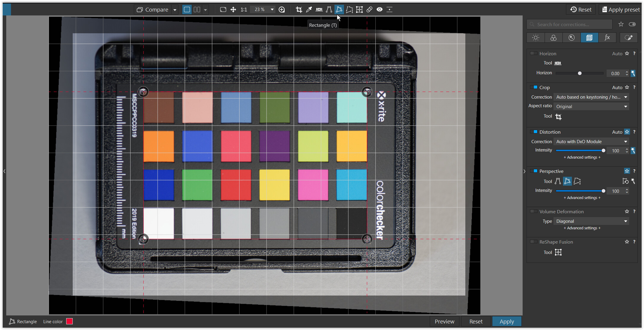
Task: Switch to the fx Effects tab
Action: click(x=607, y=38)
